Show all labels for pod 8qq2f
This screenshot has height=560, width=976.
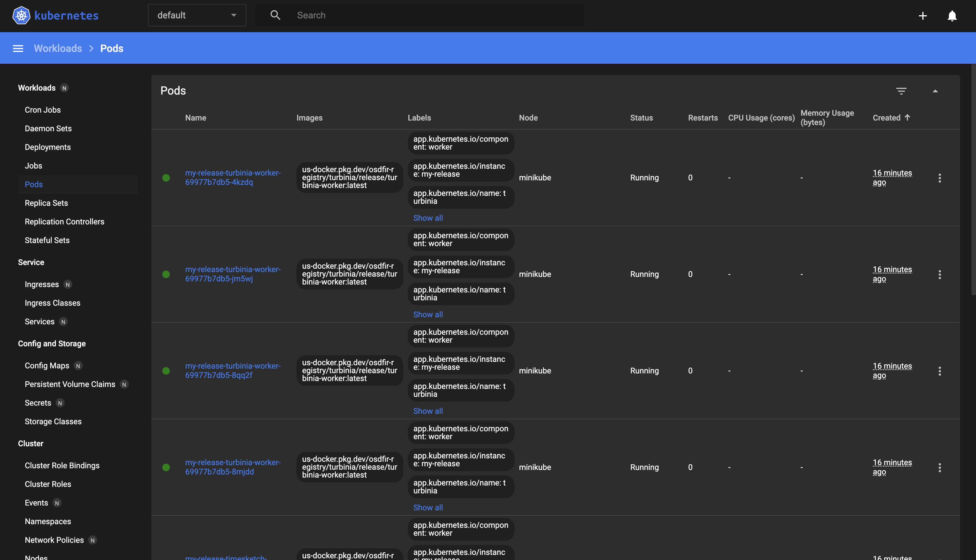428,411
